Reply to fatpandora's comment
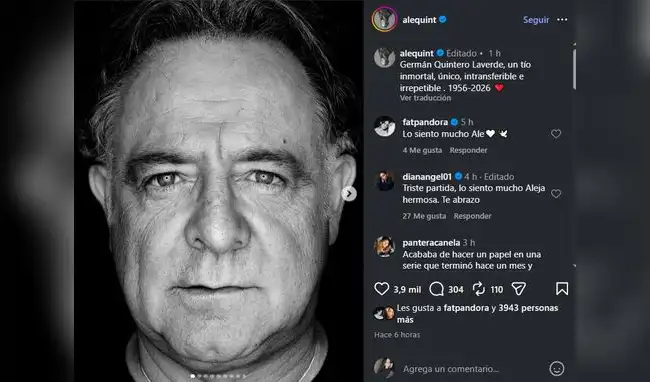Viewport: 650px width, 382px height. coord(468,150)
